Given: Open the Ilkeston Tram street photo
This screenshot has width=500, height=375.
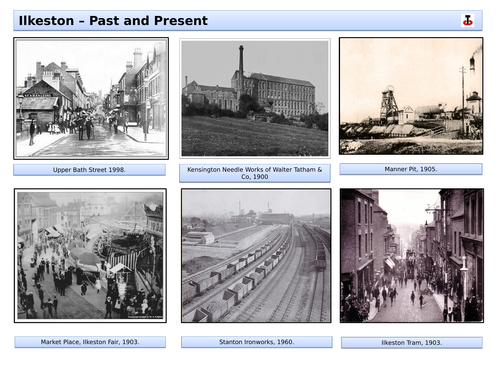Looking at the screenshot, I should click(412, 256).
